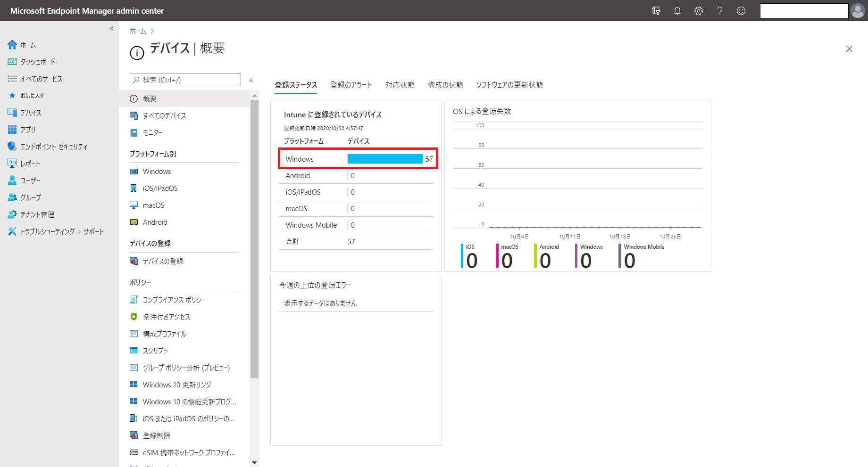Click 表示するデータはありません text

(x=320, y=303)
